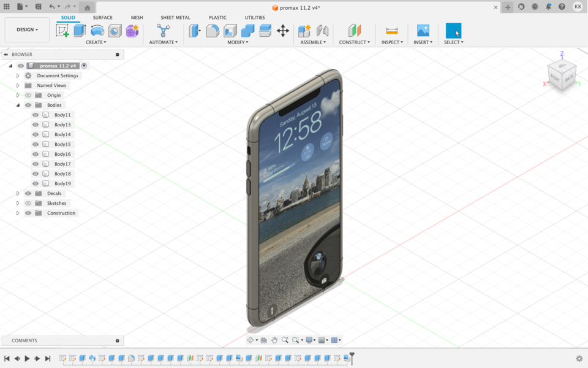Toggle visibility of the Bodies folder
The width and height of the screenshot is (588, 368).
coord(27,104)
